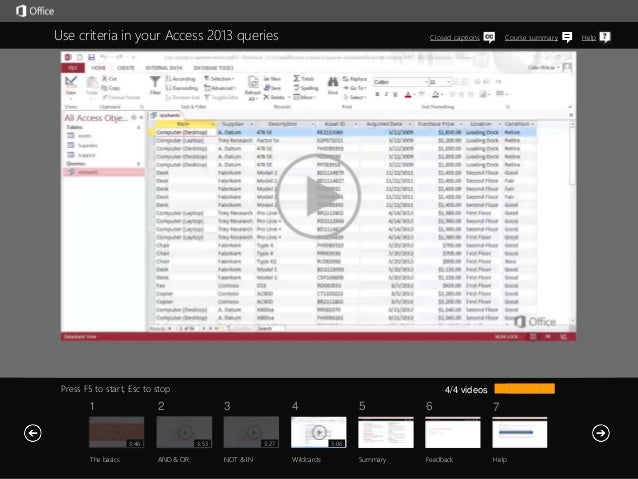Advance with the right arrow circle button
Image resolution: width=638 pixels, height=479 pixels.
(x=600, y=432)
